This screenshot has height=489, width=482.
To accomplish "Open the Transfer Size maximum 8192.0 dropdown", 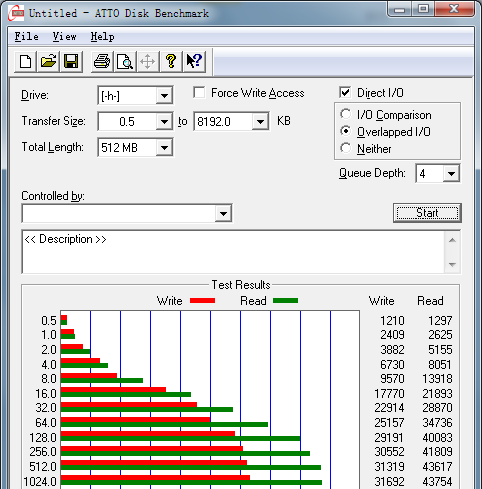I will pos(260,122).
